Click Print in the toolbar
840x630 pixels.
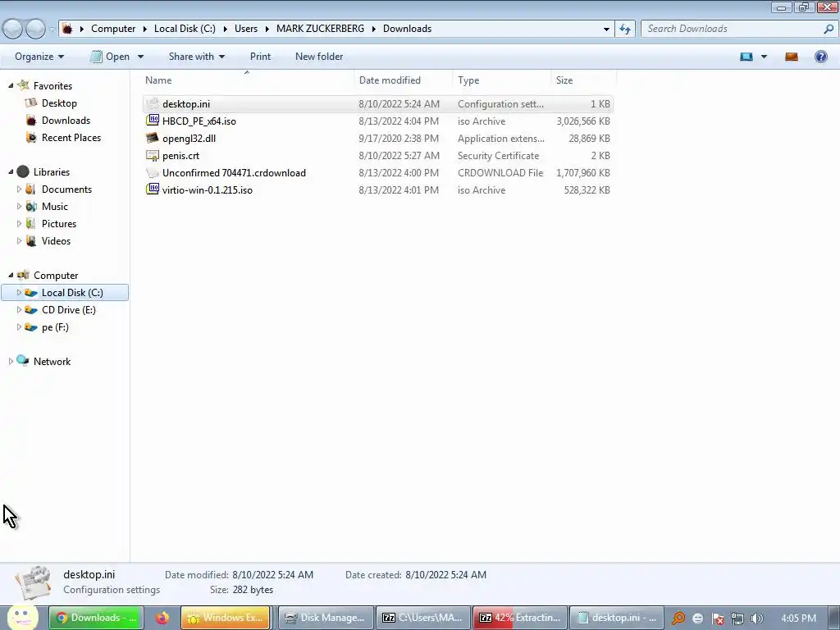pyautogui.click(x=260, y=57)
